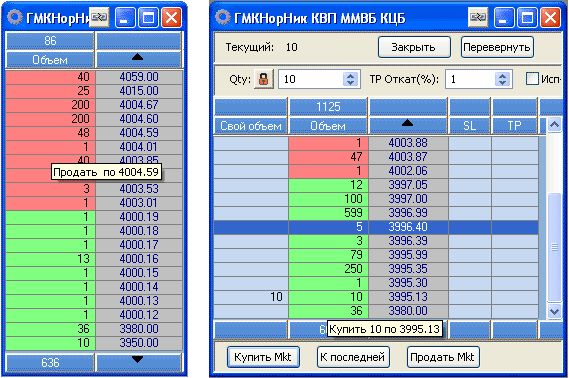Image resolution: width=569 pixels, height=378 pixels.
Task: Select highlighted row at price 3996.40
Action: 376,227
